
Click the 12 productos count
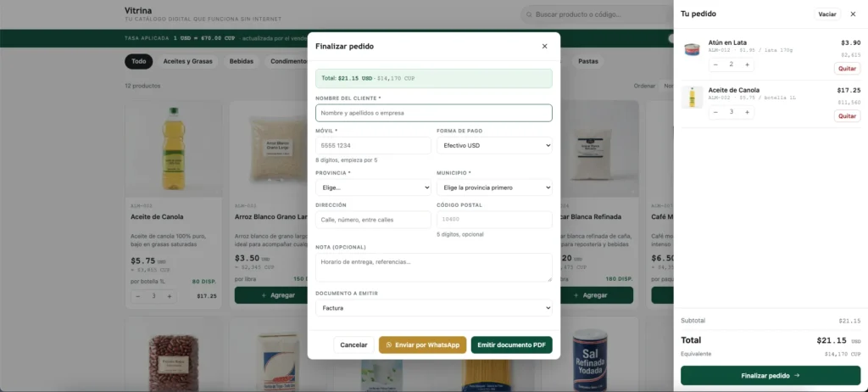coord(142,86)
